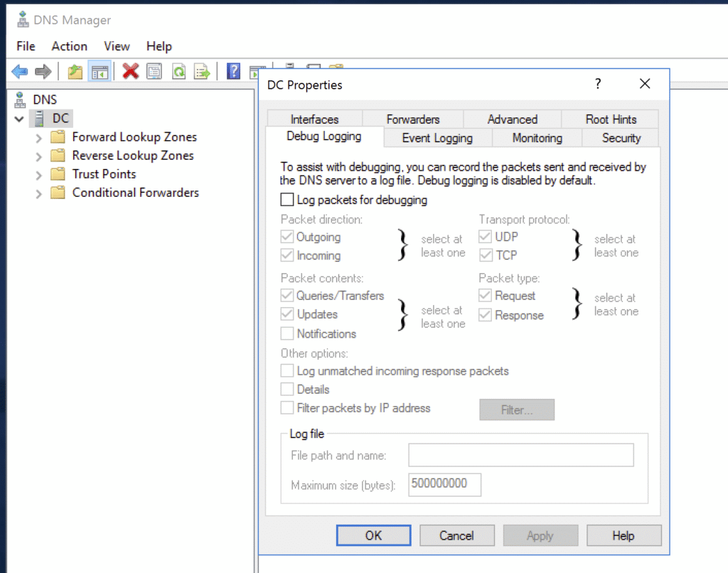This screenshot has height=573, width=728.
Task: Switch to the Event Logging tab
Action: coord(437,138)
